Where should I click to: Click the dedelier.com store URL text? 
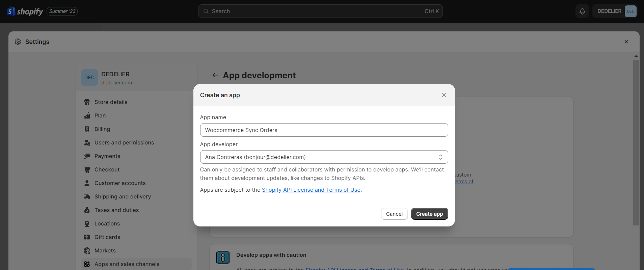point(116,83)
